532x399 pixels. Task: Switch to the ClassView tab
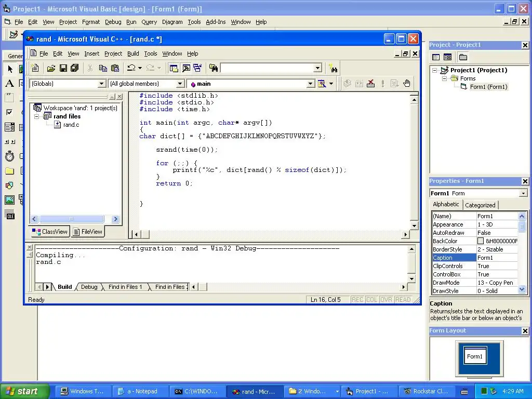pyautogui.click(x=50, y=232)
